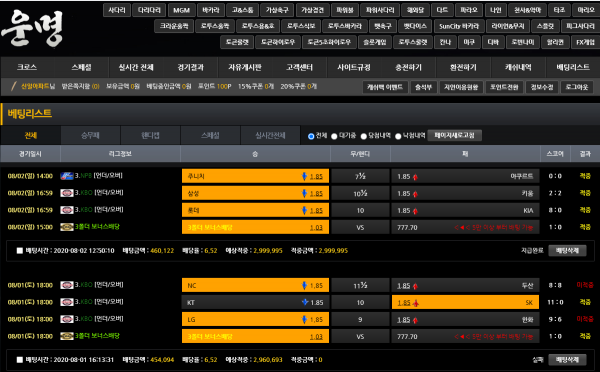Open the MGM game button
600x372 pixels.
click(x=182, y=10)
